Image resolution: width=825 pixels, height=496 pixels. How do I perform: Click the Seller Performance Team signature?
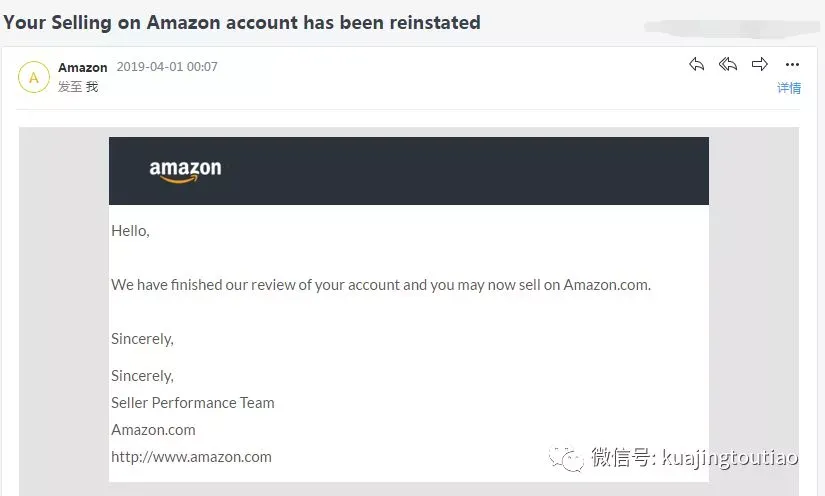tap(192, 403)
